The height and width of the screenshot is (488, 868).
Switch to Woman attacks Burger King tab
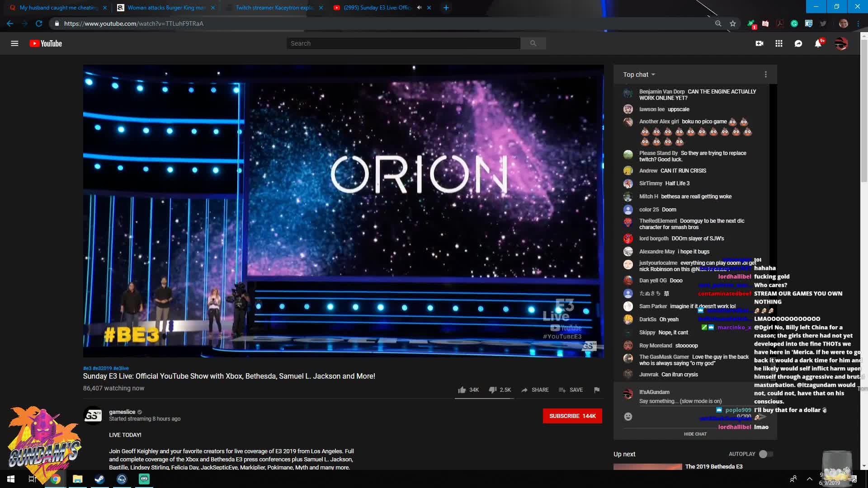(165, 8)
